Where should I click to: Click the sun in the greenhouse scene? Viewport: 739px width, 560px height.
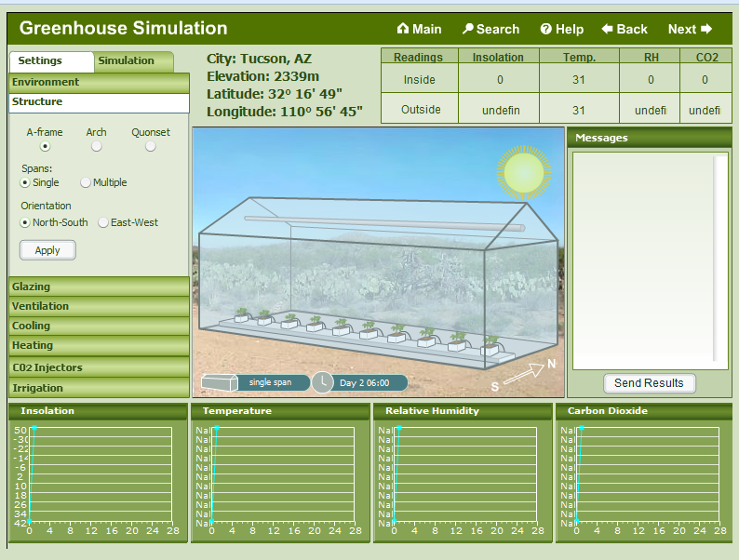coord(523,171)
